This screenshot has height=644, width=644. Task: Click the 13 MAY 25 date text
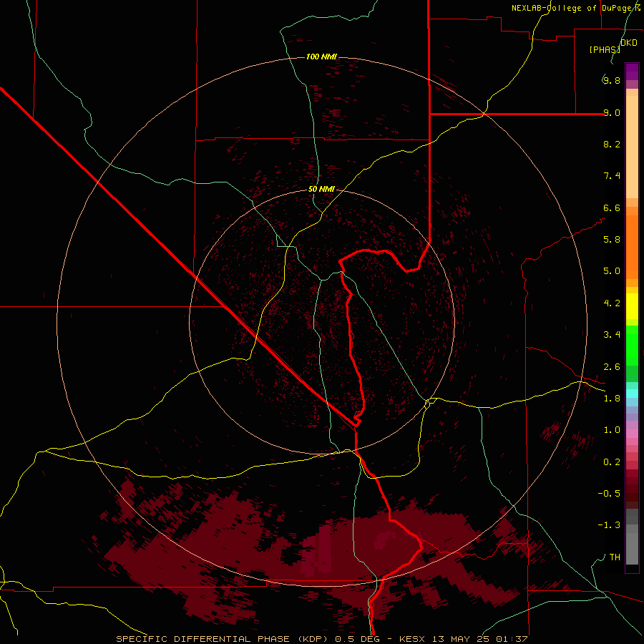461,639
